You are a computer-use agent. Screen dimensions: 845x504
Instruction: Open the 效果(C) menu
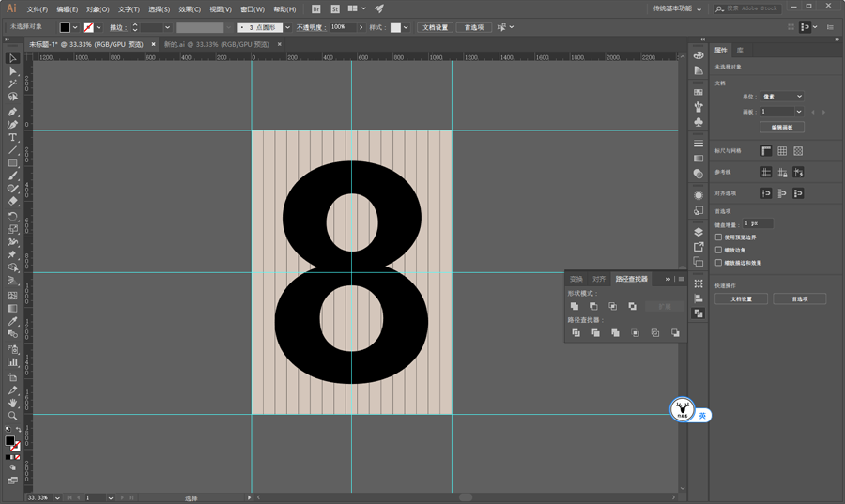click(x=190, y=9)
